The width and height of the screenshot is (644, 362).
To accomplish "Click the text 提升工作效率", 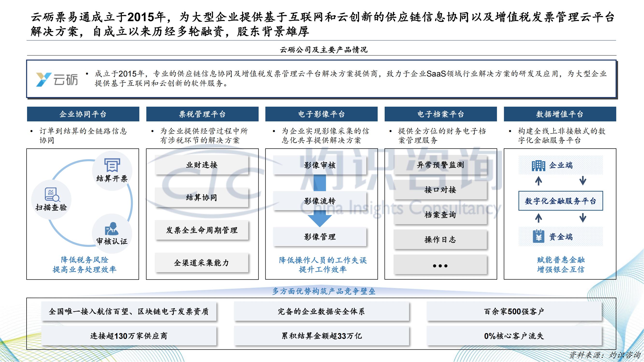I will click(x=323, y=269).
